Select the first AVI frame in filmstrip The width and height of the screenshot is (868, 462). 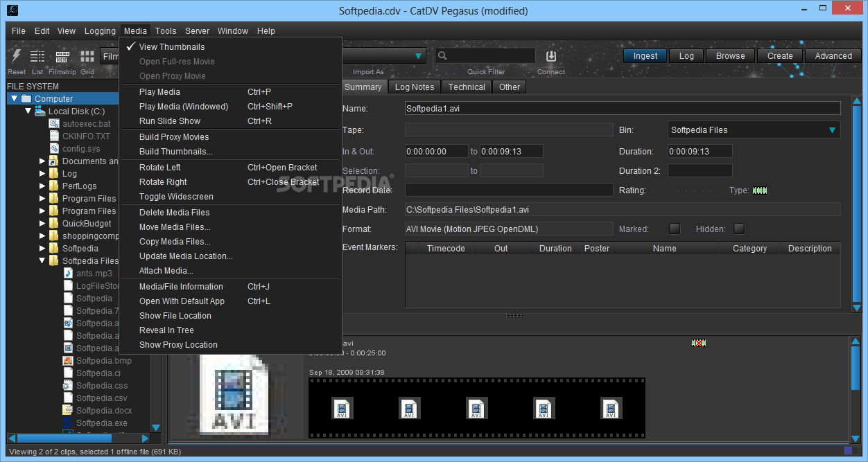coord(342,408)
